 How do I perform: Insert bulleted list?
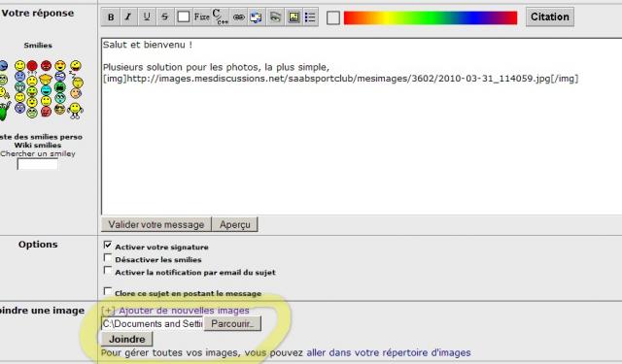tap(310, 17)
